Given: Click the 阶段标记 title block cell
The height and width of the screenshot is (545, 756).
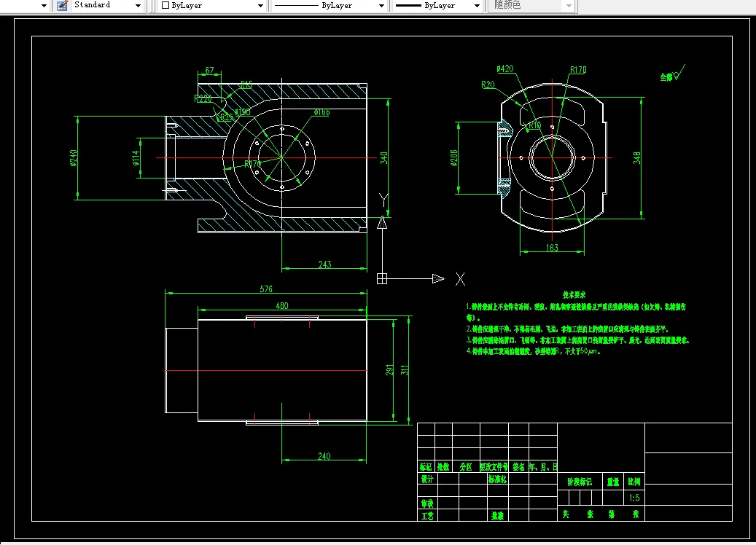Looking at the screenshot, I should 580,482.
